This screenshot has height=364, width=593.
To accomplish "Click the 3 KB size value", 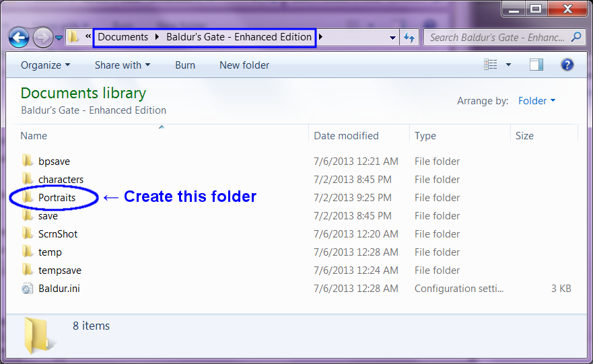I will coord(561,289).
